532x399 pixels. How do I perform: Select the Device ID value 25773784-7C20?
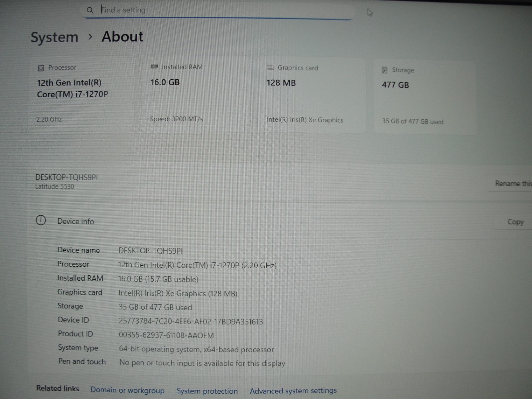click(191, 322)
